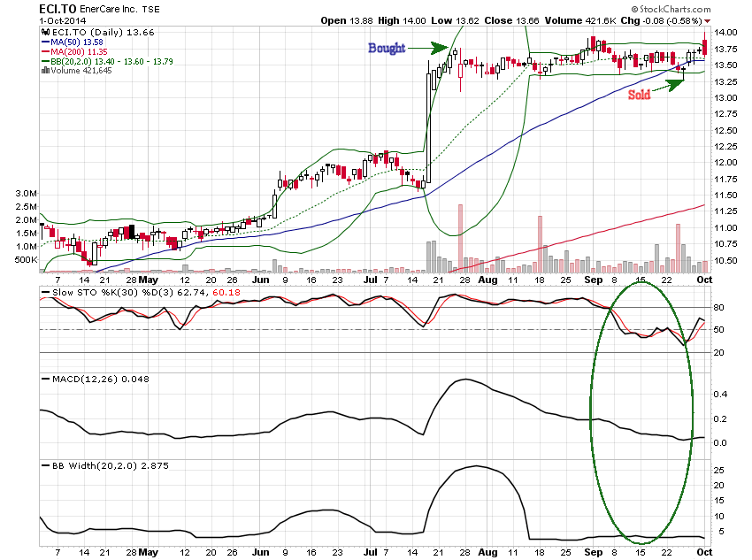Click the MACD 0.4 axis label
Screen dimensions: 752x560
click(720, 394)
